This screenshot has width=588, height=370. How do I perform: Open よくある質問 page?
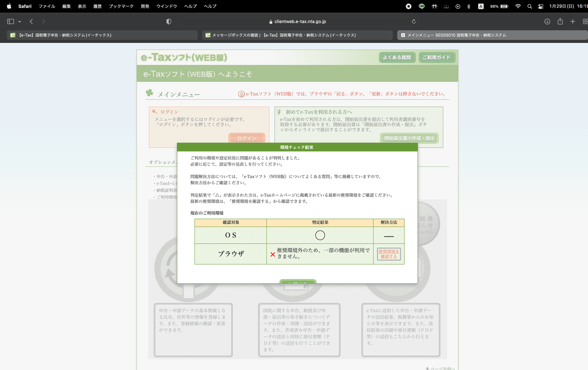pyautogui.click(x=397, y=58)
